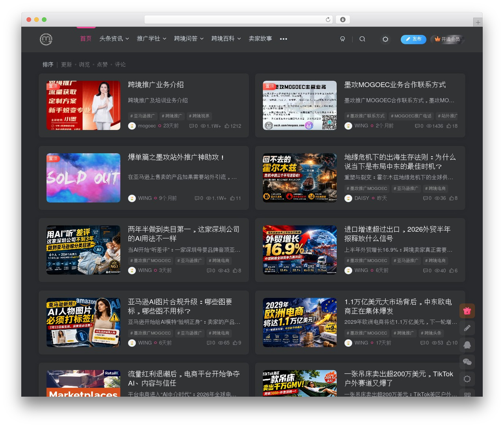The width and height of the screenshot is (504, 427).
Task: Select the 首页 navigation tab
Action: coord(86,39)
